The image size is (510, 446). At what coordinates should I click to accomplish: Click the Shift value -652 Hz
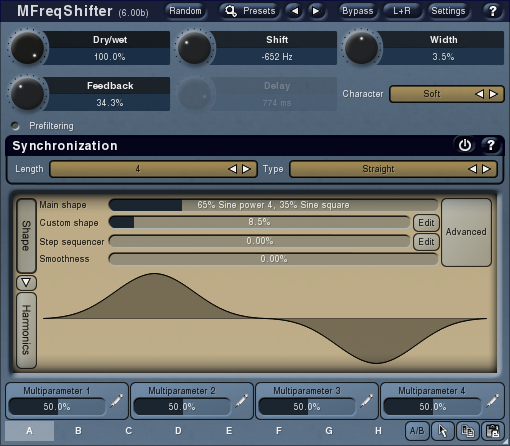click(x=277, y=57)
